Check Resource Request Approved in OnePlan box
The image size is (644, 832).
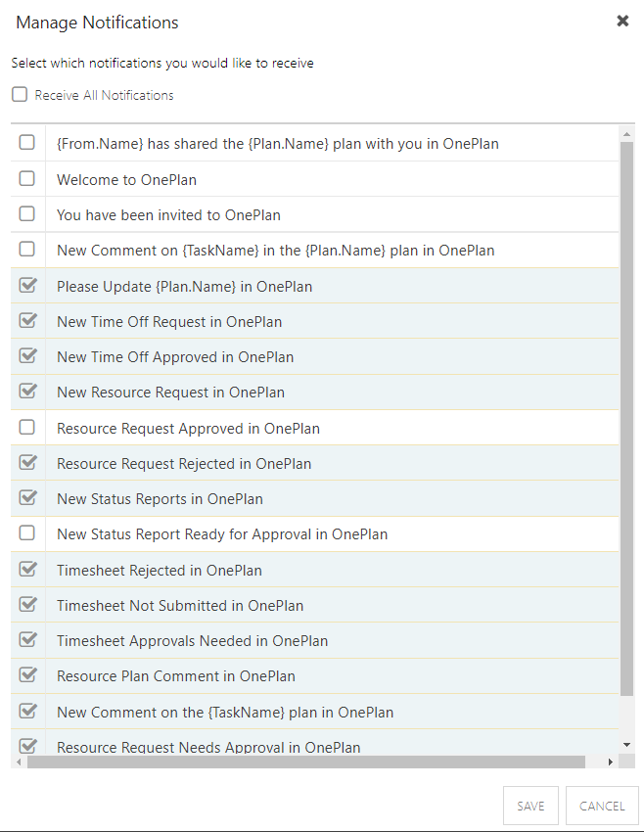click(27, 427)
